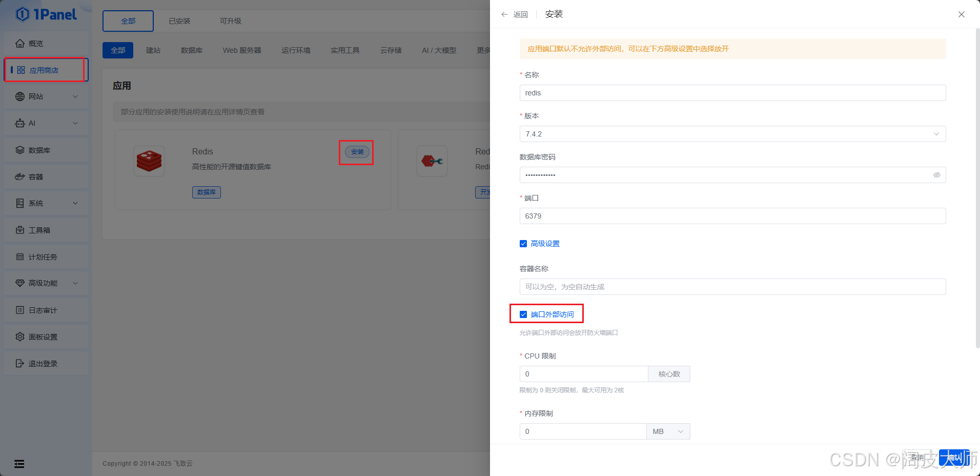Click the 高级功能 diamond icon
The height and width of the screenshot is (476, 980).
(x=20, y=283)
